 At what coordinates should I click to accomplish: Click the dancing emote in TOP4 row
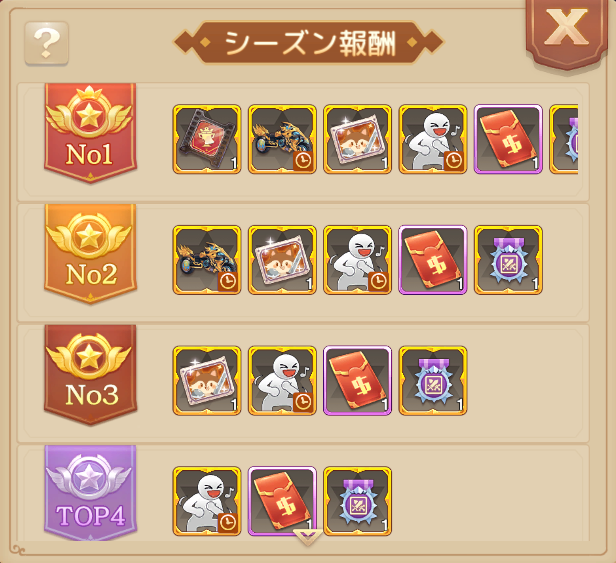click(207, 501)
